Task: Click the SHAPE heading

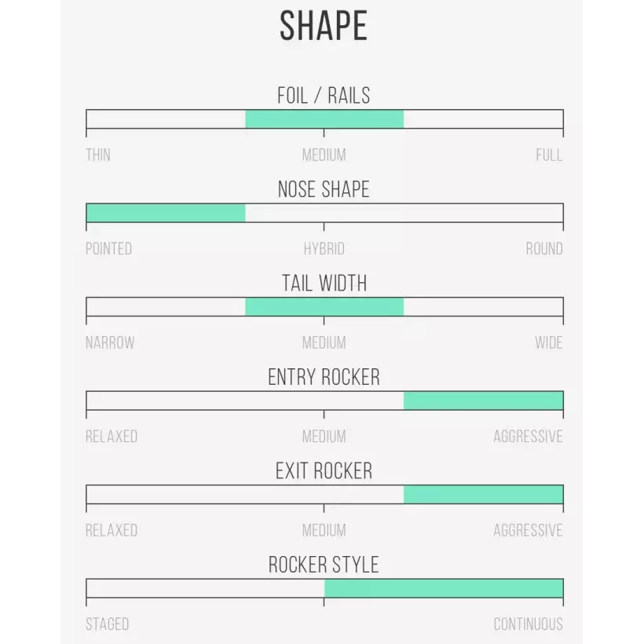Action: 324,27
